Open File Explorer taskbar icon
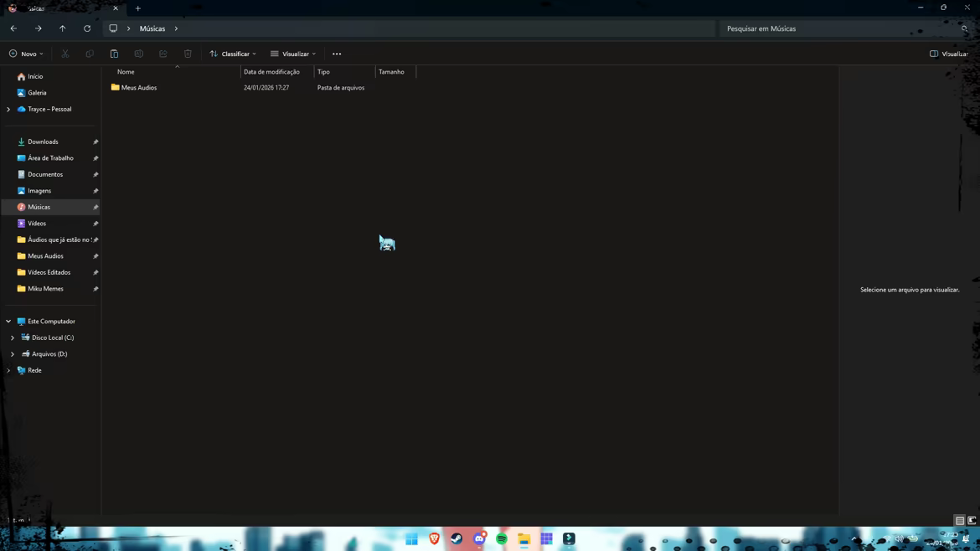The height and width of the screenshot is (551, 980). click(524, 539)
